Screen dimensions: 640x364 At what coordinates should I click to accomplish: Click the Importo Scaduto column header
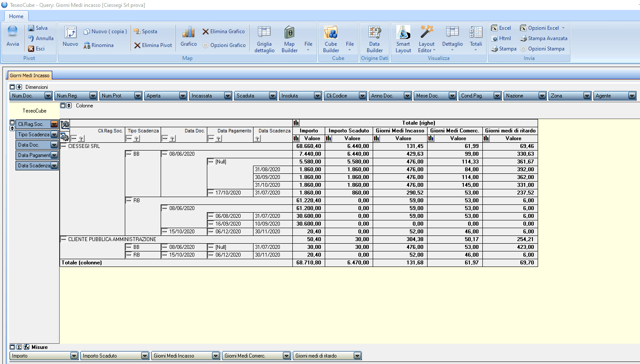coord(349,131)
